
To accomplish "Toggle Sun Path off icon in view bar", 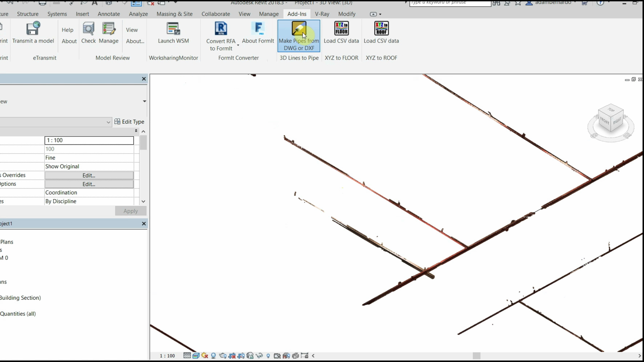I will point(205,356).
